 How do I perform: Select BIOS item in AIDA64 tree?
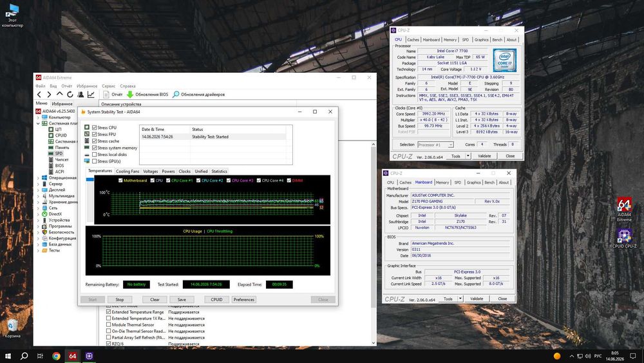pyautogui.click(x=59, y=166)
